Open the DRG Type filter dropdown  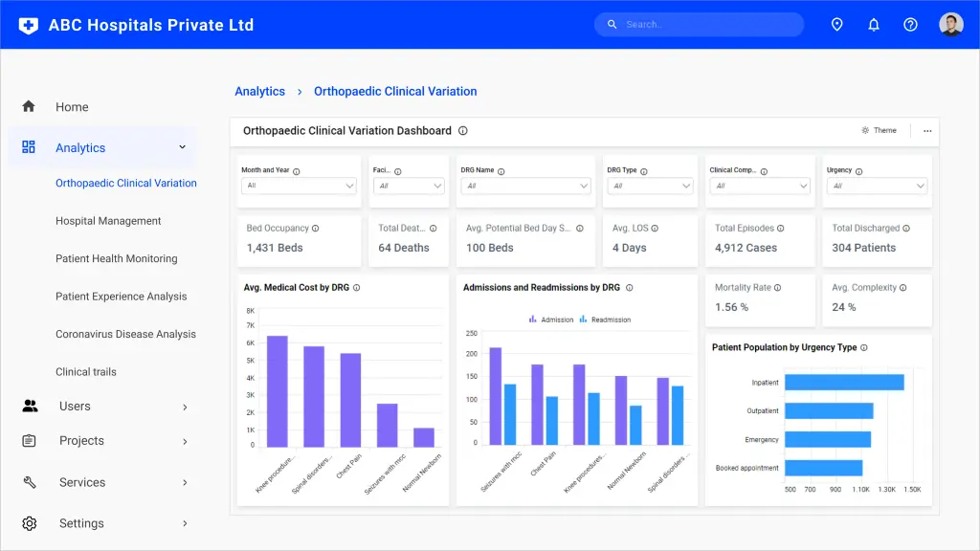point(650,187)
